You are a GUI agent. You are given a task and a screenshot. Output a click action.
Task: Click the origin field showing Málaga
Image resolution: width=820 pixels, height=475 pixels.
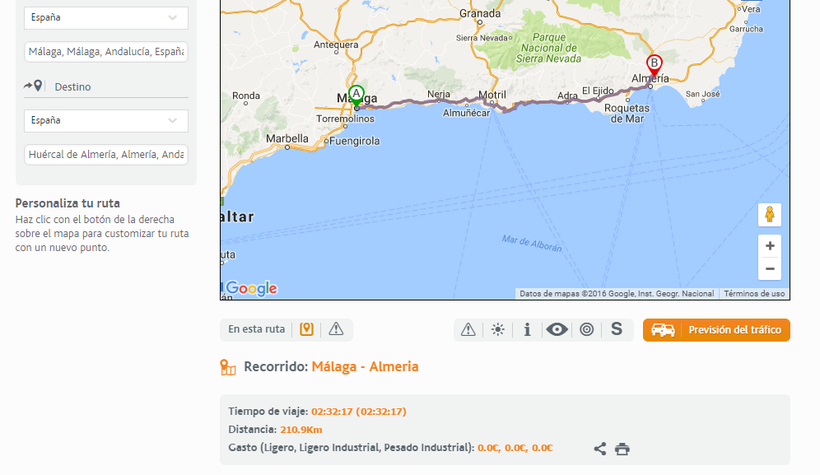pos(105,52)
